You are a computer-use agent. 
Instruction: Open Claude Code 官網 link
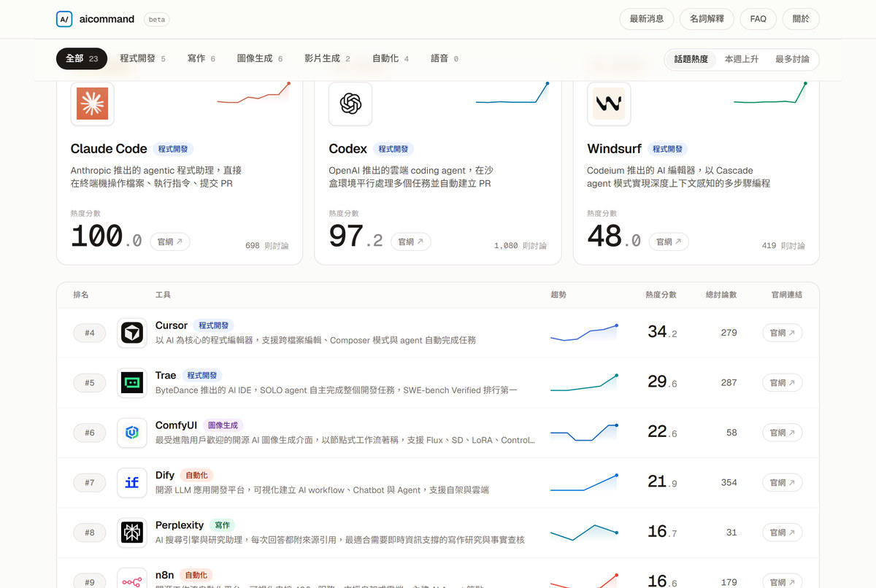[x=170, y=241]
